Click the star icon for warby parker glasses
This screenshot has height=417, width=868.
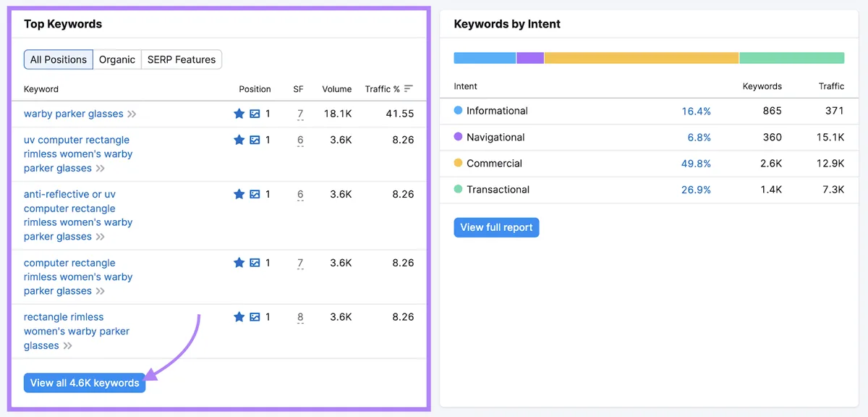coord(239,114)
